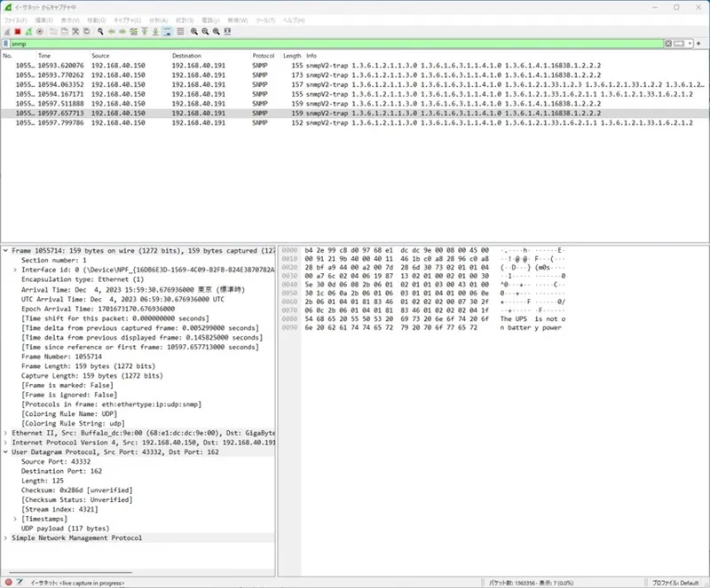Open capture options gear icon

tap(40, 31)
